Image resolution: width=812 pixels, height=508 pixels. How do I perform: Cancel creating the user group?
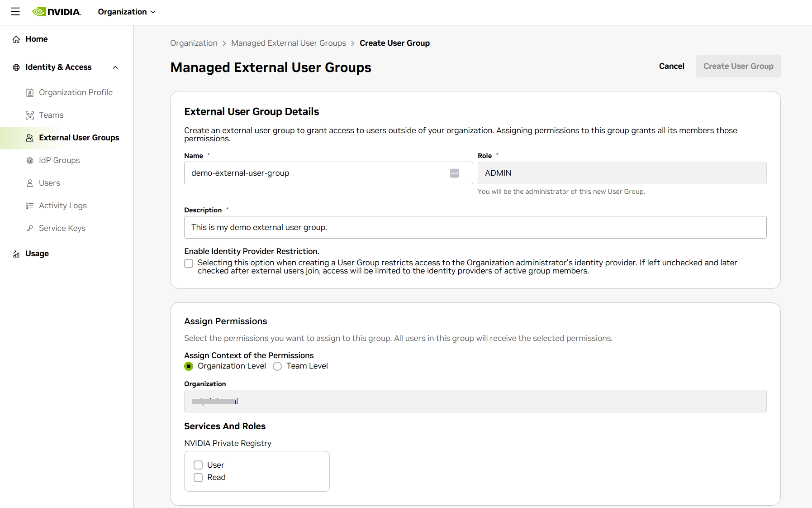tap(671, 66)
